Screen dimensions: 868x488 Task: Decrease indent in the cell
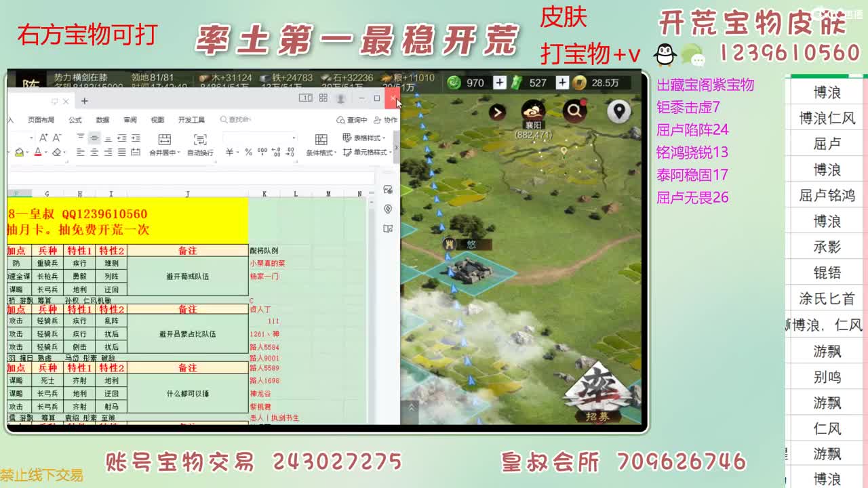[x=121, y=138]
